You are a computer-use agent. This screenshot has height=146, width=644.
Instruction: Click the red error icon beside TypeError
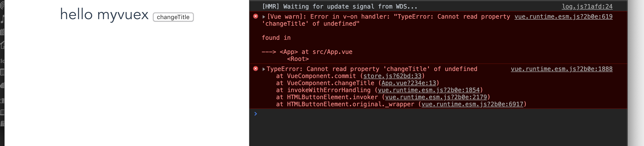(256, 69)
